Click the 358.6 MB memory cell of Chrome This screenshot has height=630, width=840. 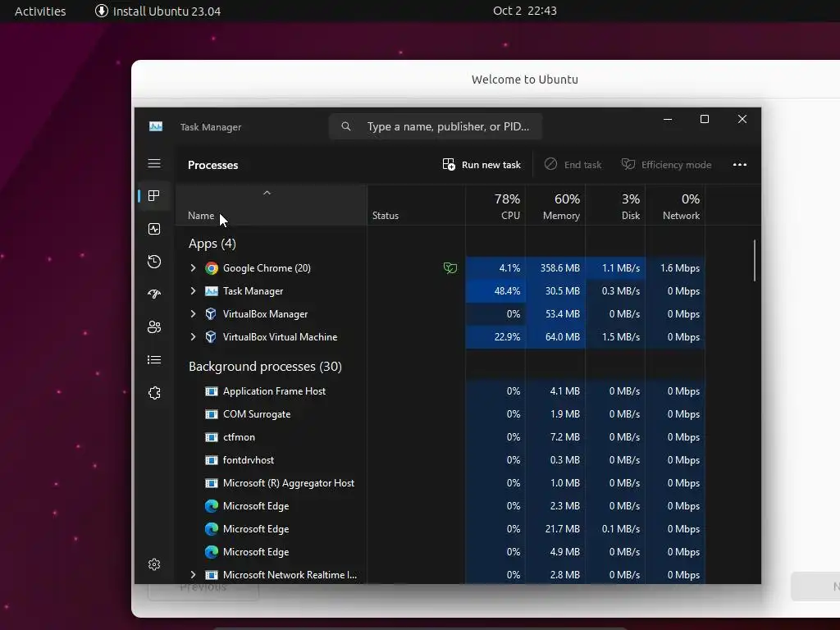tap(555, 268)
